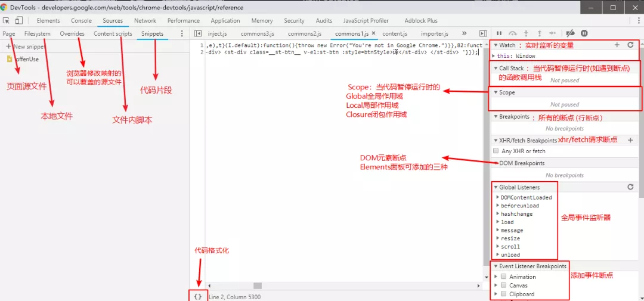
Task: Check the Animation event breakpoint box
Action: point(503,277)
